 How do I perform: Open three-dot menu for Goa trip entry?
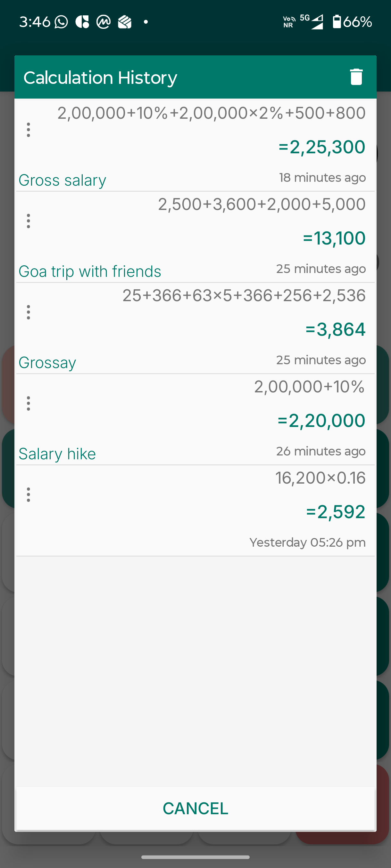(28, 221)
